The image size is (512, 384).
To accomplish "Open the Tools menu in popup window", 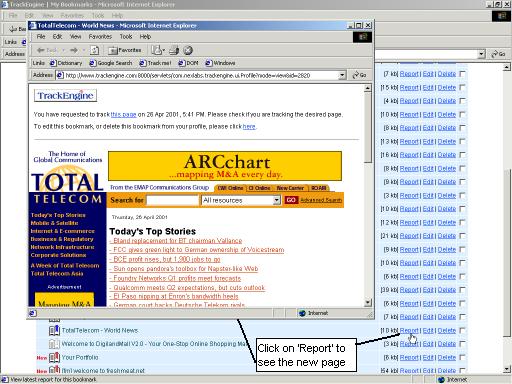I will 126,36.
